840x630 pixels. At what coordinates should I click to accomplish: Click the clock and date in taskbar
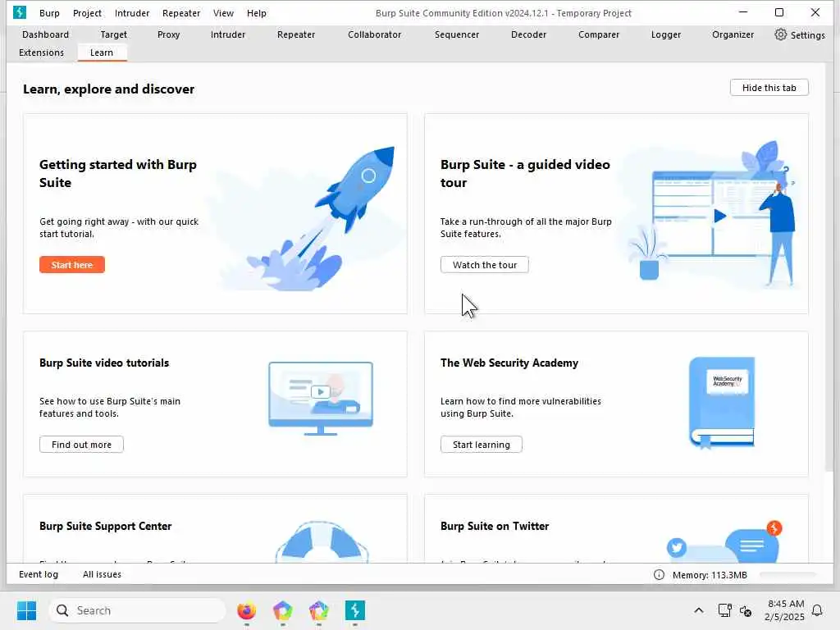pos(784,610)
